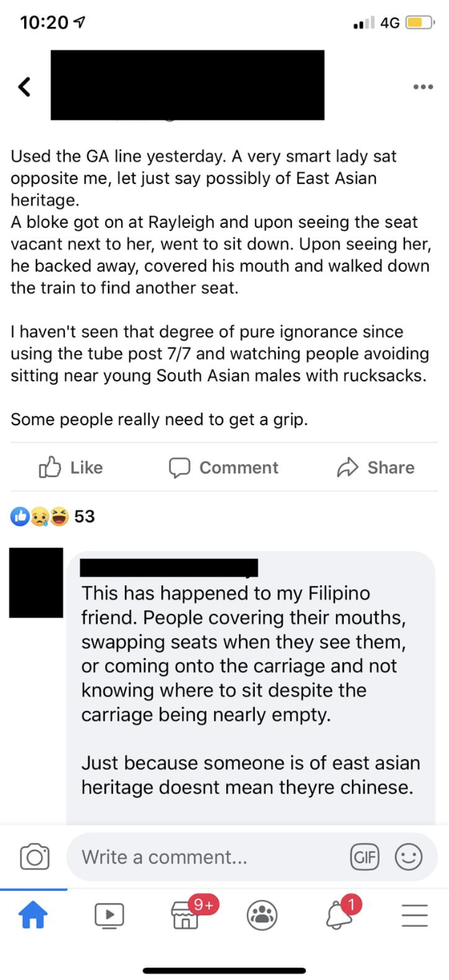The image size is (449, 980).
Task: Open the camera for a photo comment
Action: pyautogui.click(x=34, y=856)
